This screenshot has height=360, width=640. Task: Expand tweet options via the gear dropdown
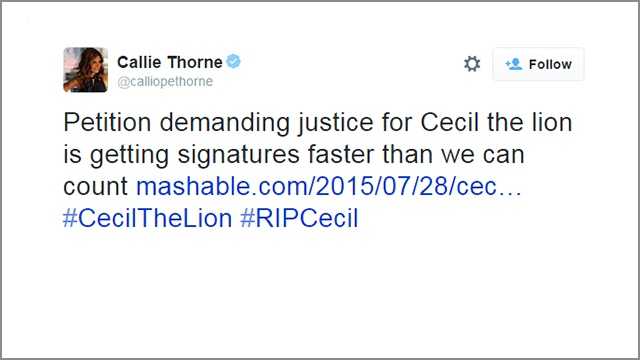[472, 64]
